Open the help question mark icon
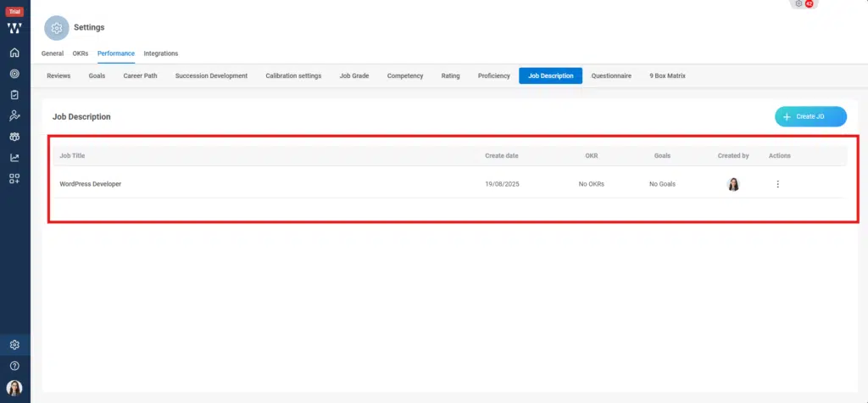The width and height of the screenshot is (868, 403). coord(15,366)
